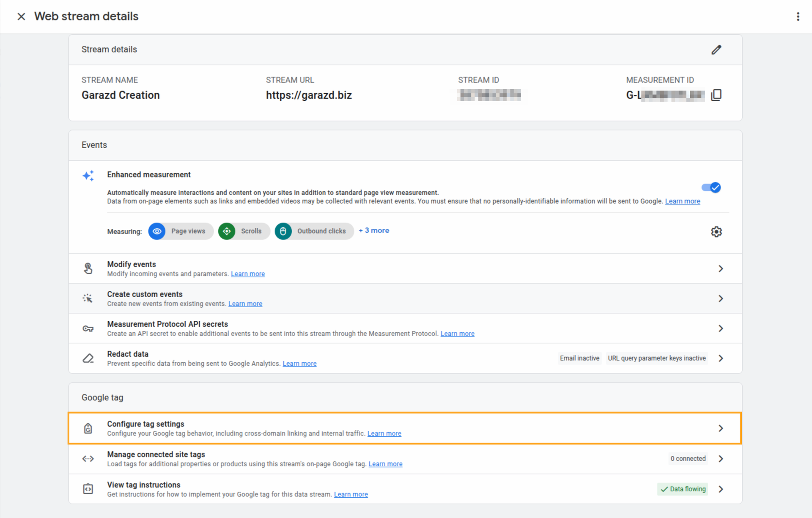
Task: Open Manage connected site tags row
Action: 404,459
